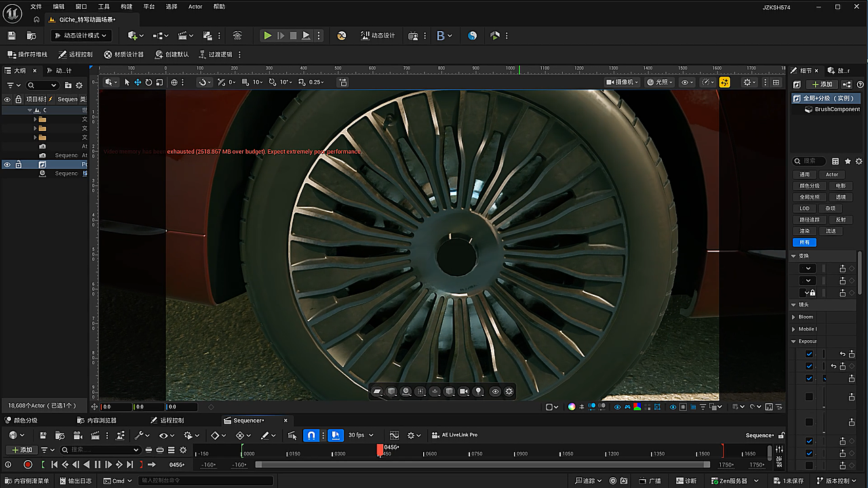Open the viewport layout grid icon

(x=776, y=82)
